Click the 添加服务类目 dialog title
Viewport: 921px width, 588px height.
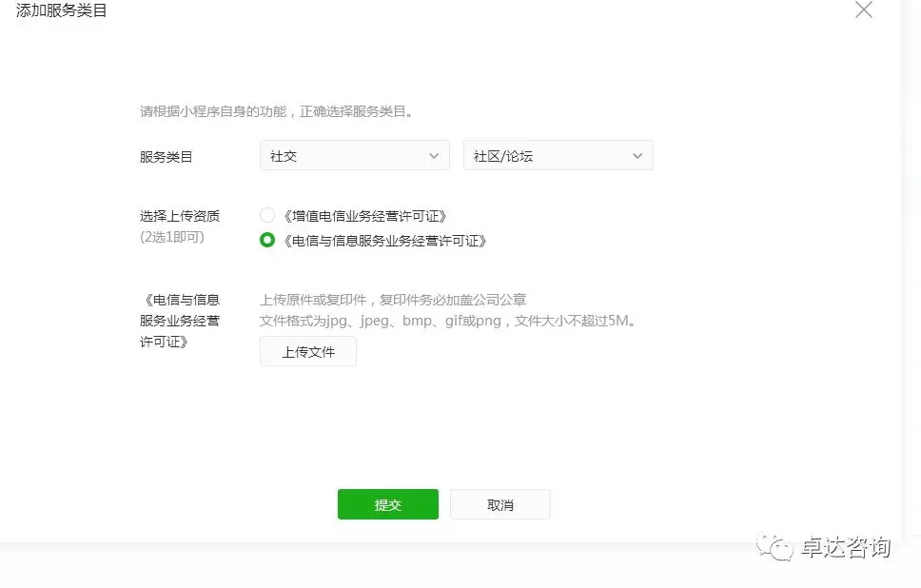tap(61, 10)
